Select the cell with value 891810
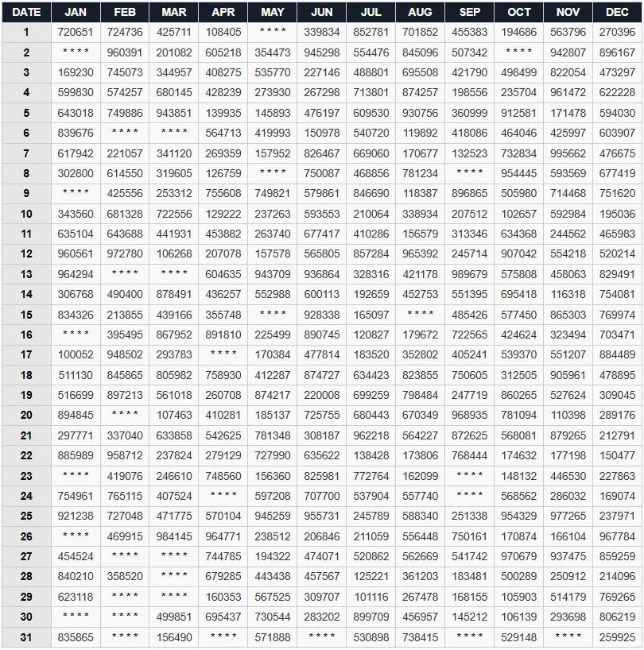Screen dimensions: 644x650 [x=223, y=335]
